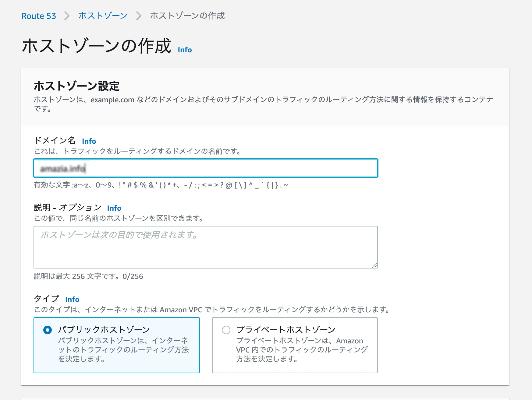Click the 説明 - オプション field label
This screenshot has height=400, width=532.
[x=68, y=208]
